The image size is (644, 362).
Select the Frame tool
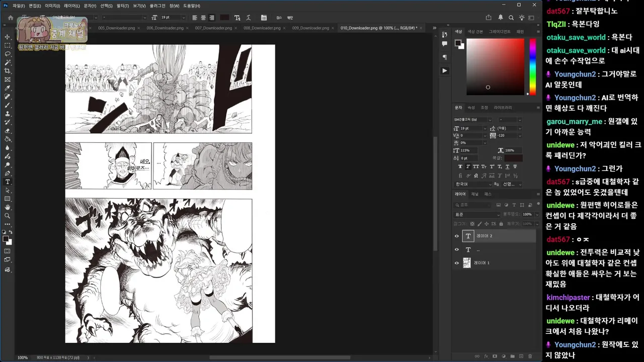click(8, 79)
